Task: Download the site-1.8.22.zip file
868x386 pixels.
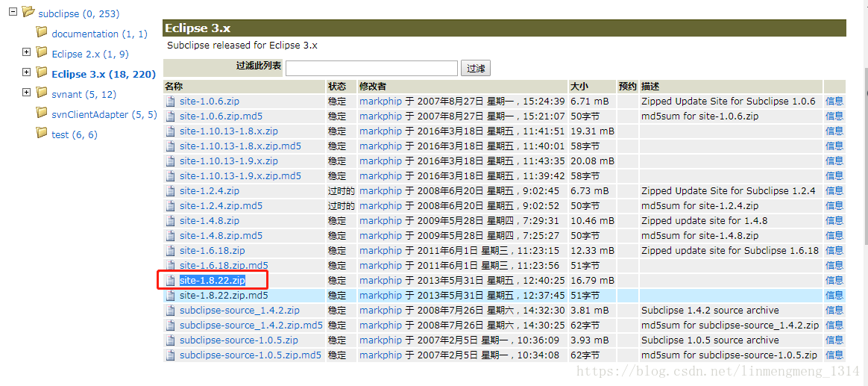Action: (x=212, y=281)
